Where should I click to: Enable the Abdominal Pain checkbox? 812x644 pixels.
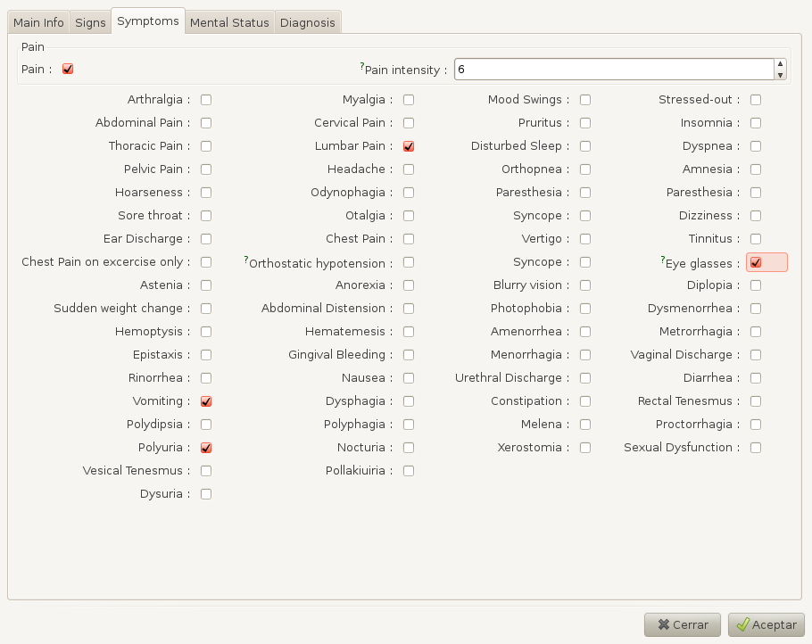pos(206,123)
